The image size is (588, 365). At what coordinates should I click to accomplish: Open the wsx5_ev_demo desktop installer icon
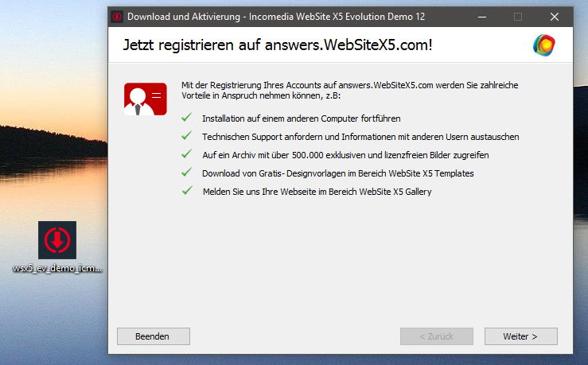57,240
